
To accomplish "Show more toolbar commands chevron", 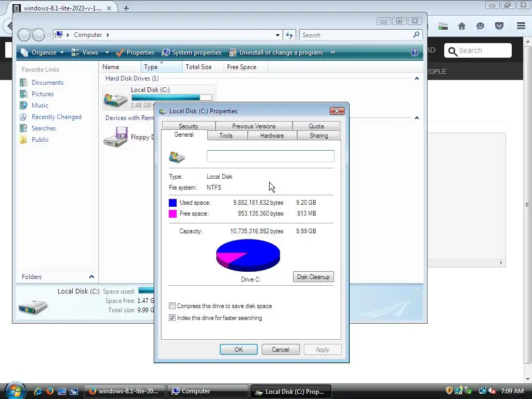I will tap(333, 52).
